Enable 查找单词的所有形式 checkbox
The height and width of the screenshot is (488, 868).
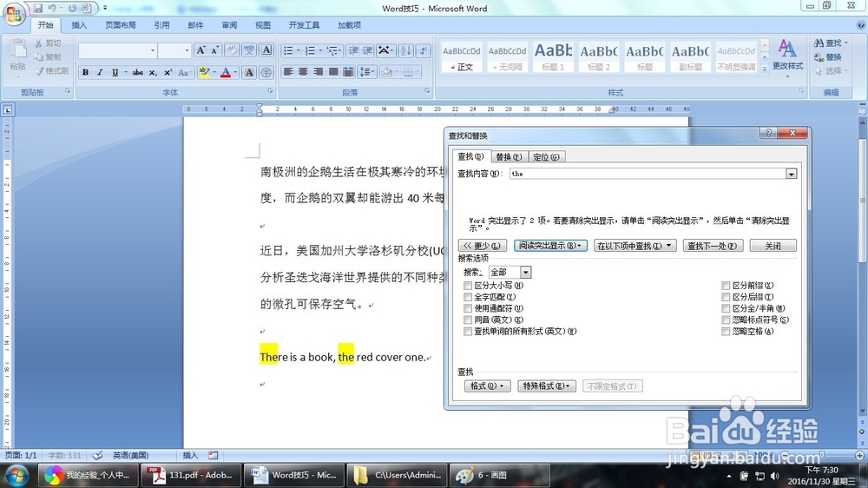pyautogui.click(x=468, y=331)
